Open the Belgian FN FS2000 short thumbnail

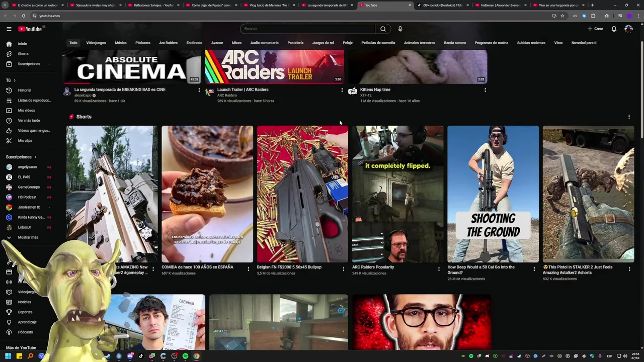click(x=302, y=194)
